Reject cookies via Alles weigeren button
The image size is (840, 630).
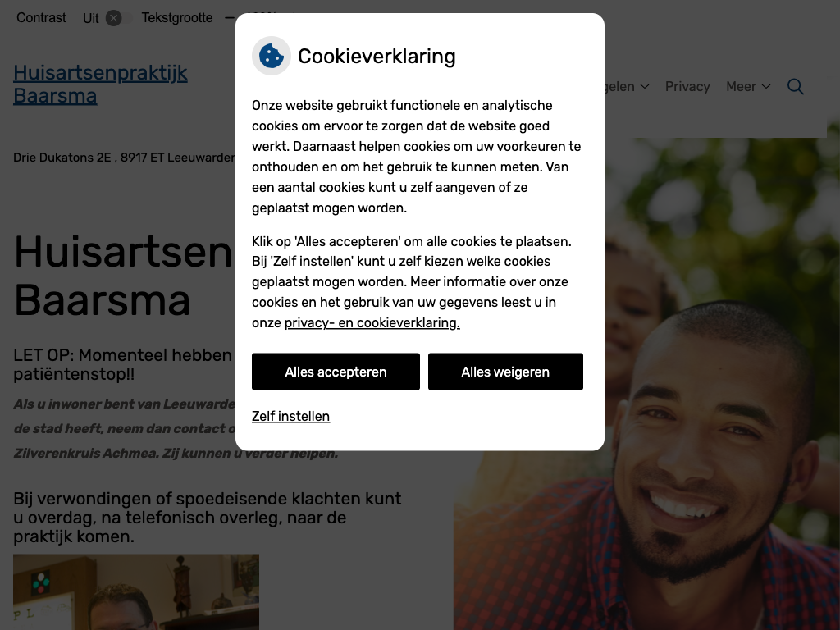pyautogui.click(x=505, y=372)
